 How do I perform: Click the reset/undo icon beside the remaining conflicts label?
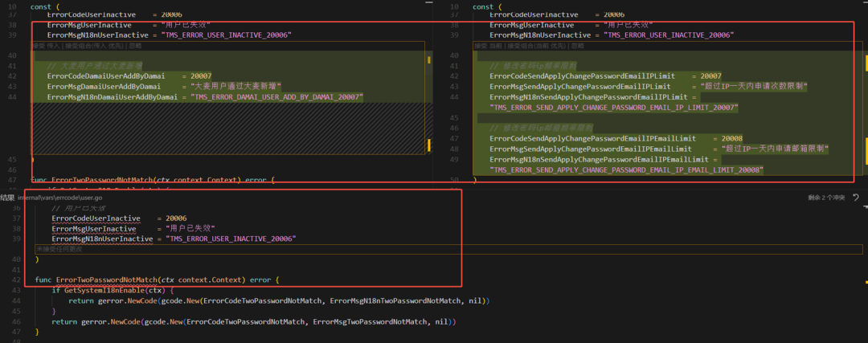pyautogui.click(x=856, y=198)
